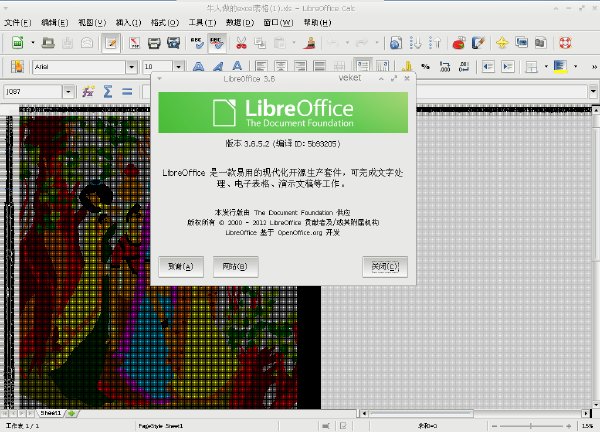
Task: Toggle Center Horizontally alignment
Action: point(280,67)
